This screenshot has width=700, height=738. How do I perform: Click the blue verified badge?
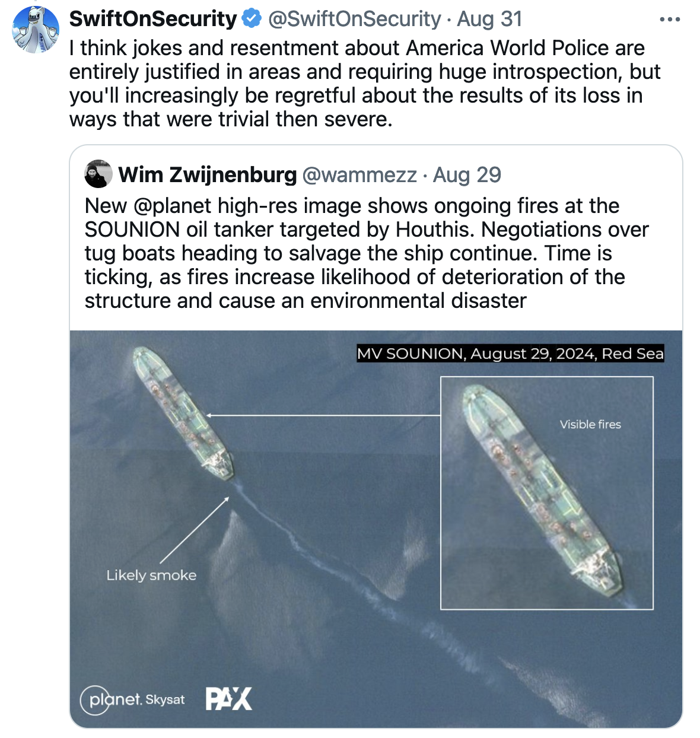point(252,19)
